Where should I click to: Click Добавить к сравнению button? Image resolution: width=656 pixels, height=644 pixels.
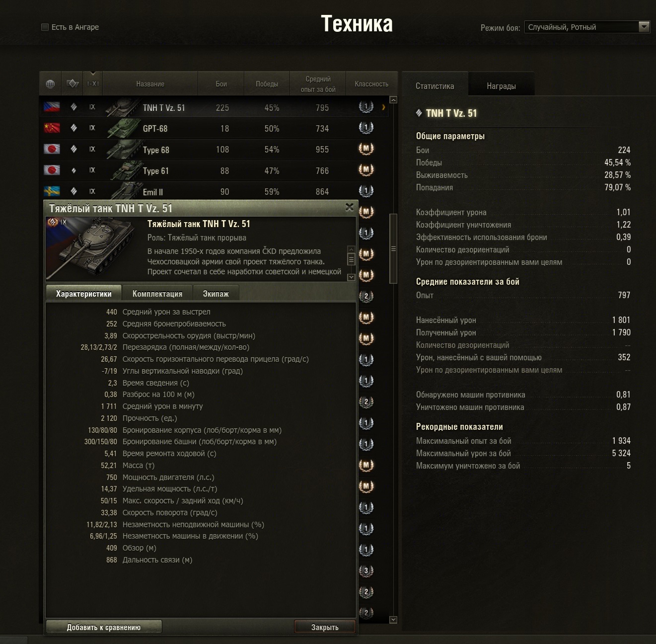104,627
